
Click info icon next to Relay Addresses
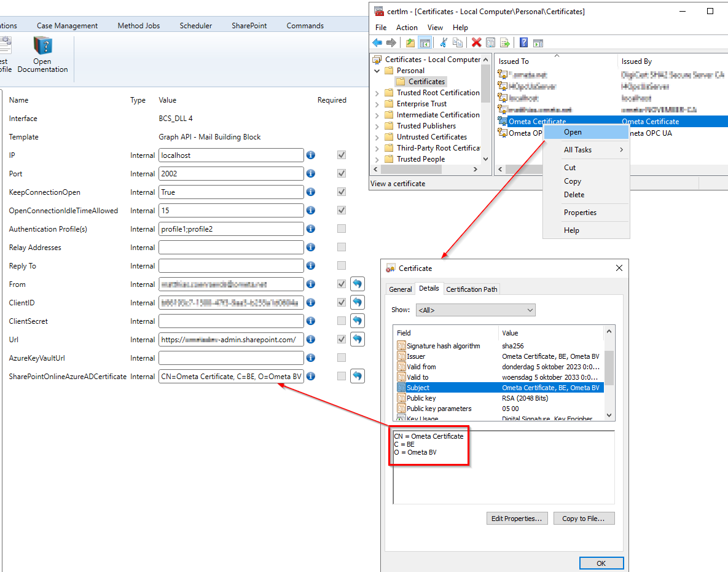[311, 247]
